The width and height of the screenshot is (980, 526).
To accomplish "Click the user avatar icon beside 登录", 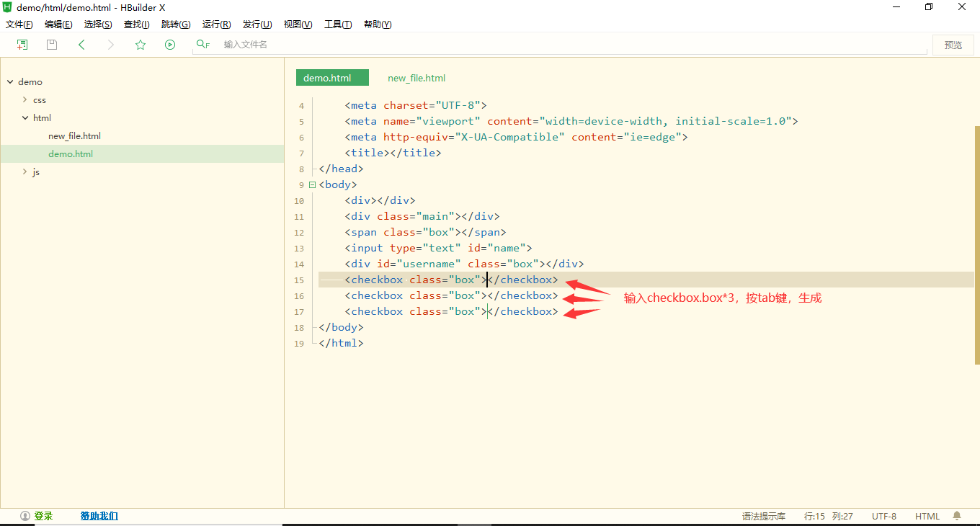I will point(25,516).
